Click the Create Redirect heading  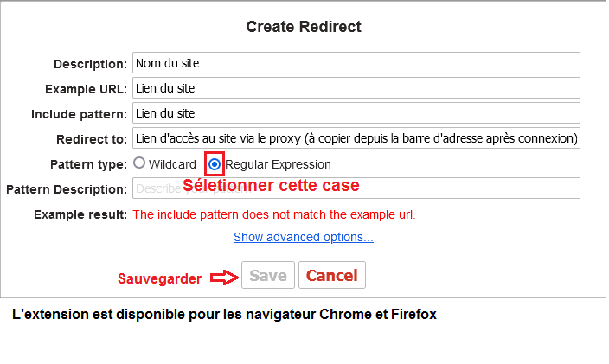(x=304, y=27)
